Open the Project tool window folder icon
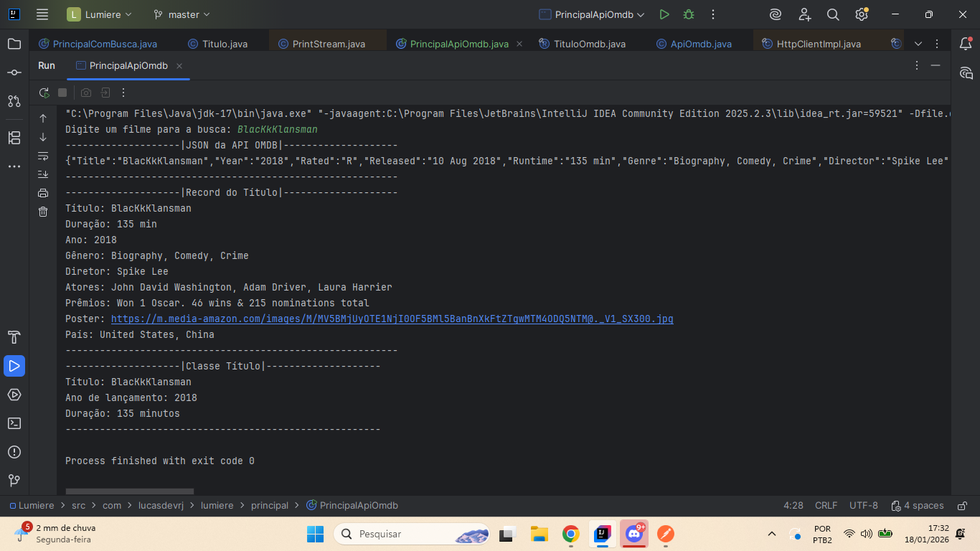The image size is (980, 551). 14,44
